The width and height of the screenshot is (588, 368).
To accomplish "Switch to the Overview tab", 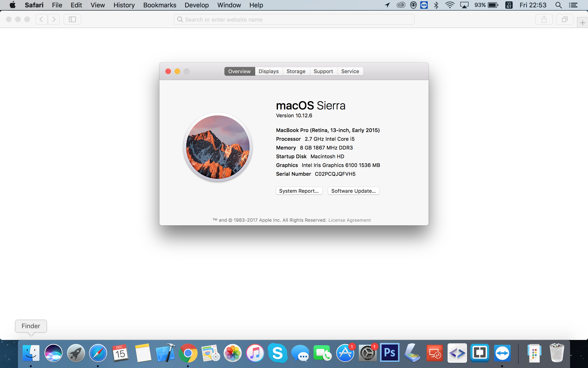I will point(239,71).
